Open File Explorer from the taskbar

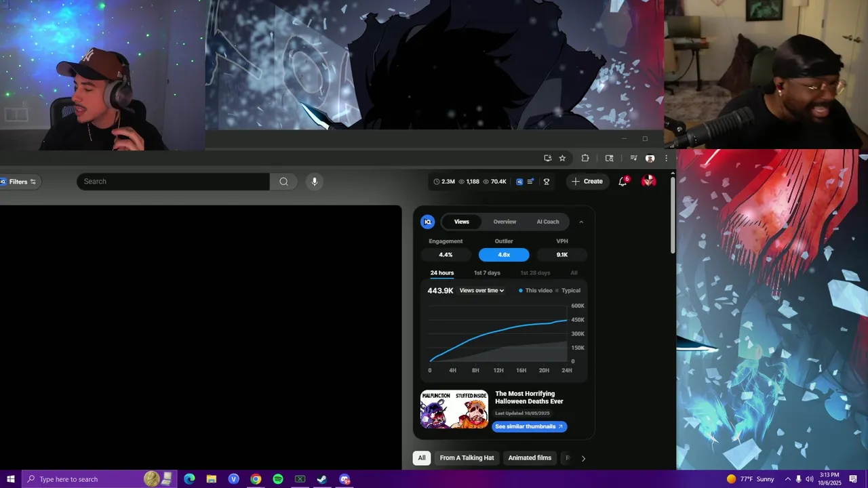tap(212, 479)
